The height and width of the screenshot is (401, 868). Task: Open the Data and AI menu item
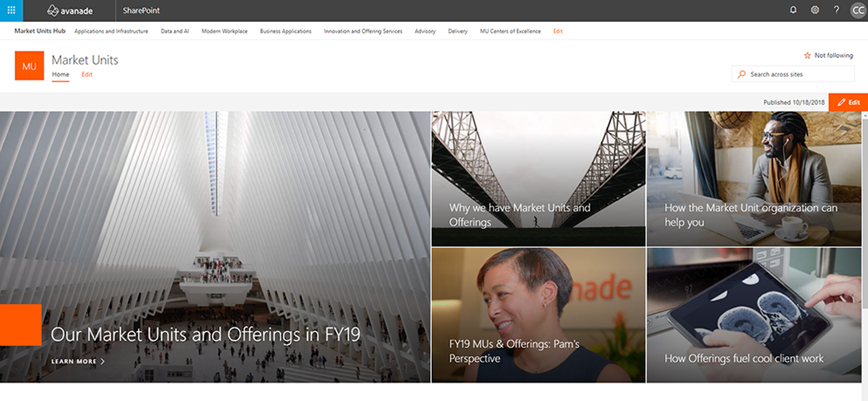(175, 31)
